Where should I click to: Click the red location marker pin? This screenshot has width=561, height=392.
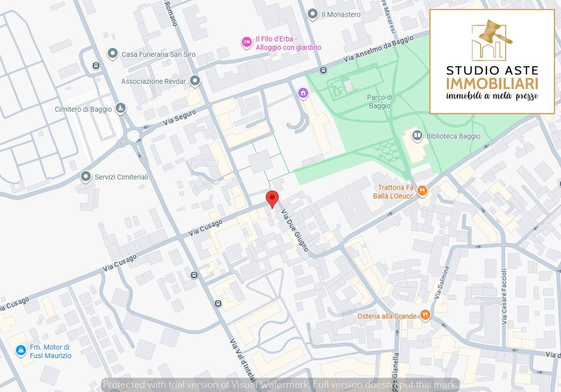coord(272,198)
